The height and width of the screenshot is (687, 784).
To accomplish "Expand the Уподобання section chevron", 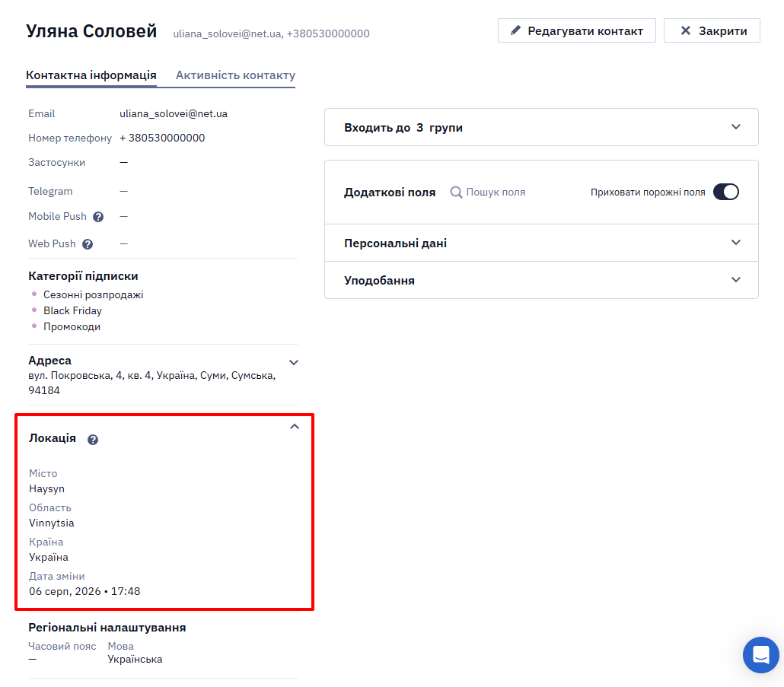I will click(736, 280).
